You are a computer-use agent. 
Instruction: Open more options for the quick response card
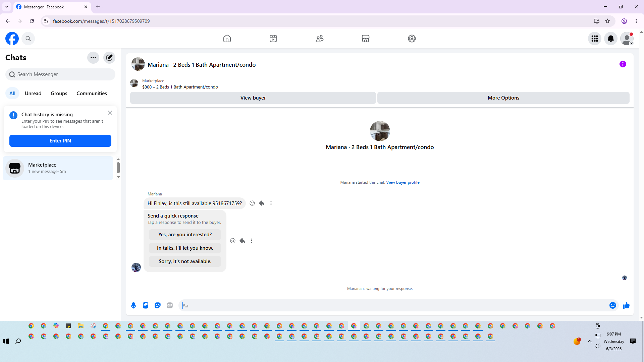pyautogui.click(x=252, y=241)
